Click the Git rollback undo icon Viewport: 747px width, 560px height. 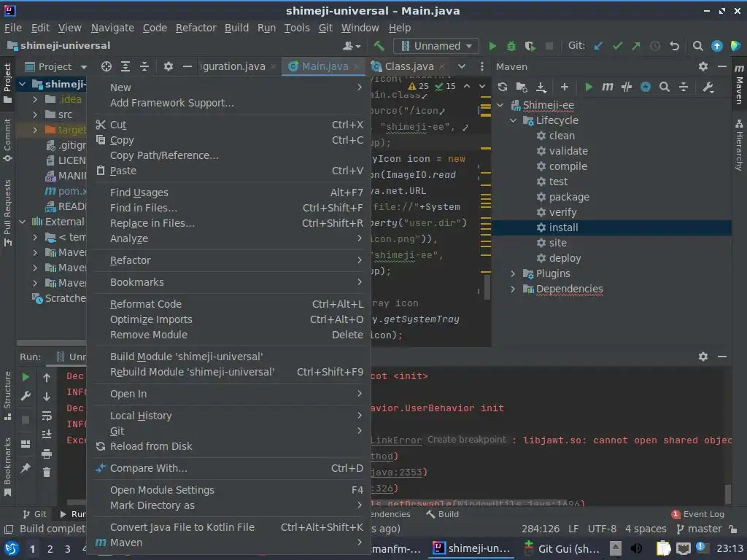[x=674, y=46]
